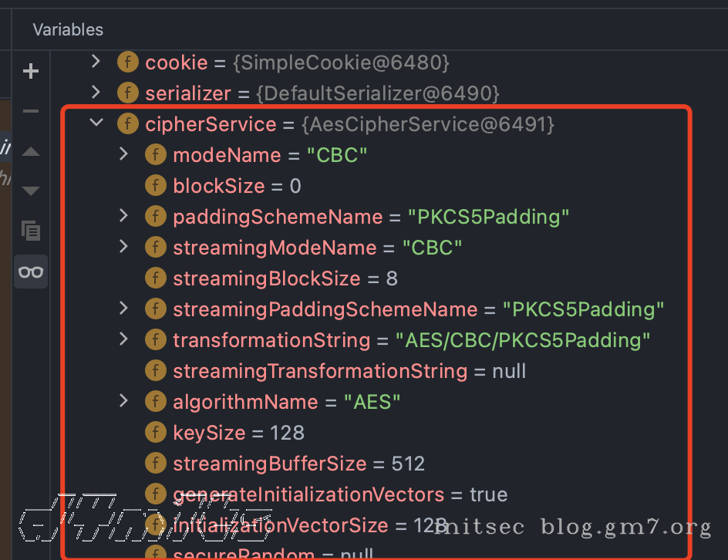Expand the algorithmName field
This screenshot has width=728, height=560.
coord(123,401)
